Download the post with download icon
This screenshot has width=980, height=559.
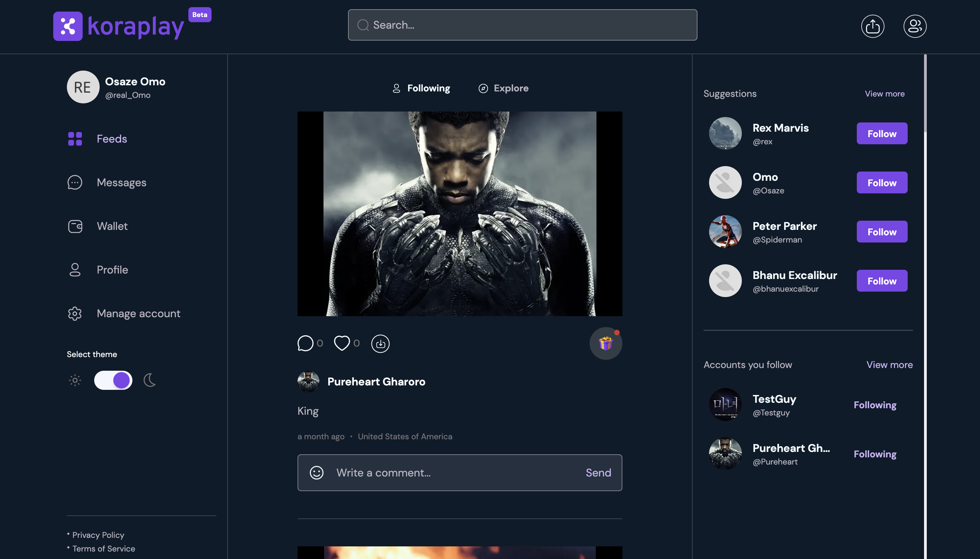(380, 343)
